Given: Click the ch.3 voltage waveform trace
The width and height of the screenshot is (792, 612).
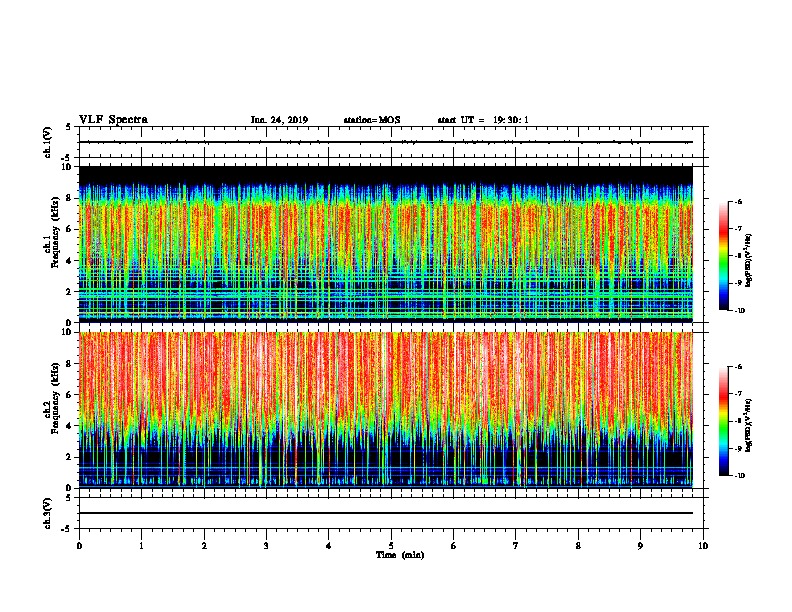Looking at the screenshot, I should (x=386, y=513).
